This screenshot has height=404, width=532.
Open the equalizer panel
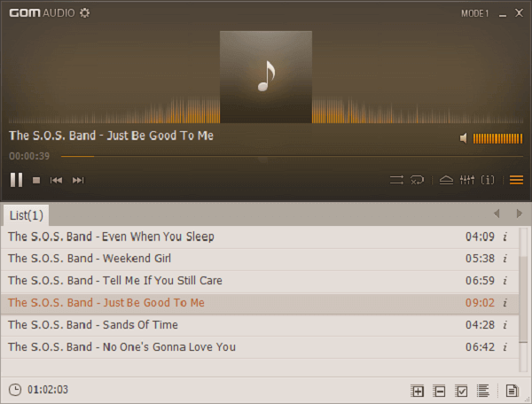[467, 180]
